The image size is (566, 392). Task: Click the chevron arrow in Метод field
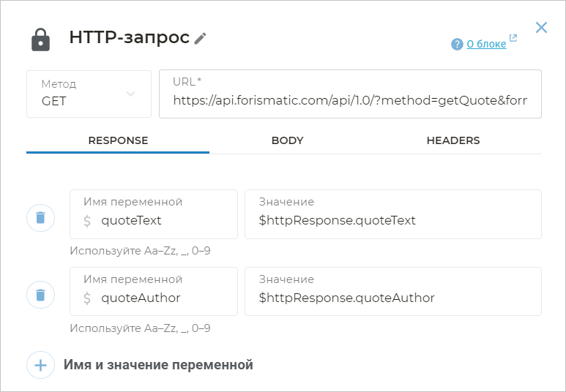tap(131, 94)
